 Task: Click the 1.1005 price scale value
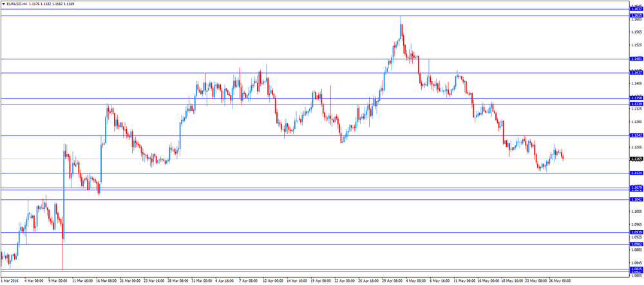tap(637, 211)
